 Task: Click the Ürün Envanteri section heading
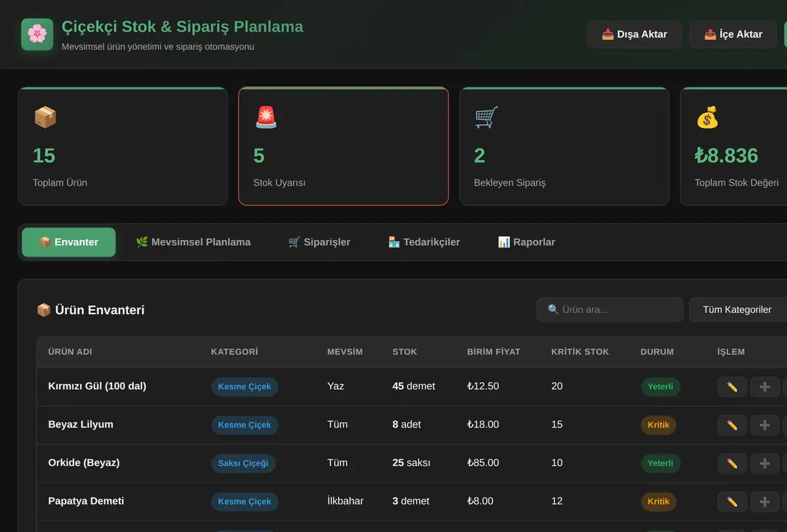coord(91,310)
